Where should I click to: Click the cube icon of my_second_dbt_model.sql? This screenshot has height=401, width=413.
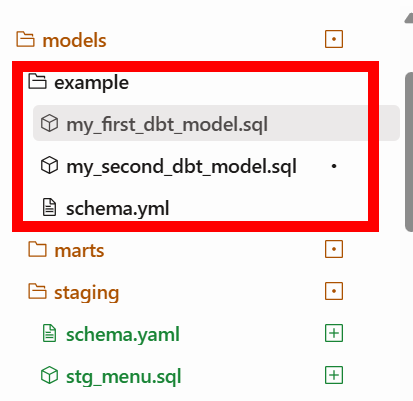[49, 165]
